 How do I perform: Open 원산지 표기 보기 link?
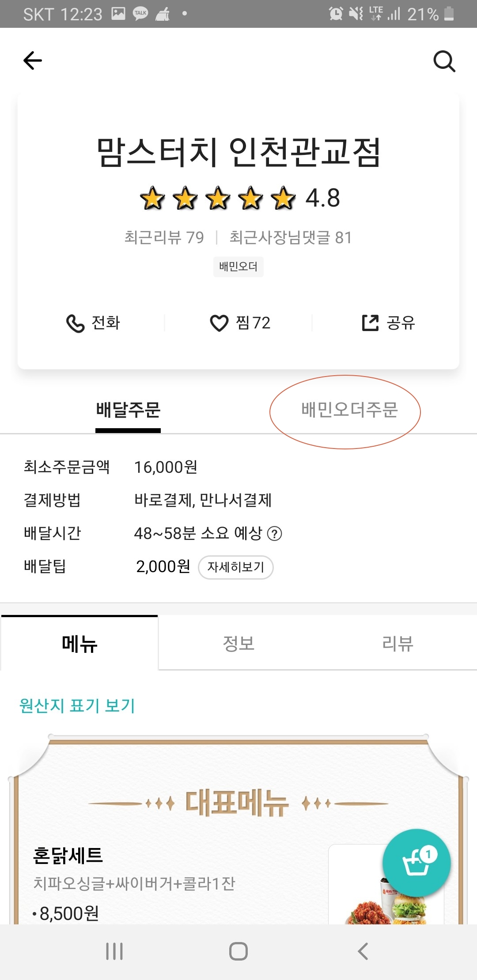[77, 705]
